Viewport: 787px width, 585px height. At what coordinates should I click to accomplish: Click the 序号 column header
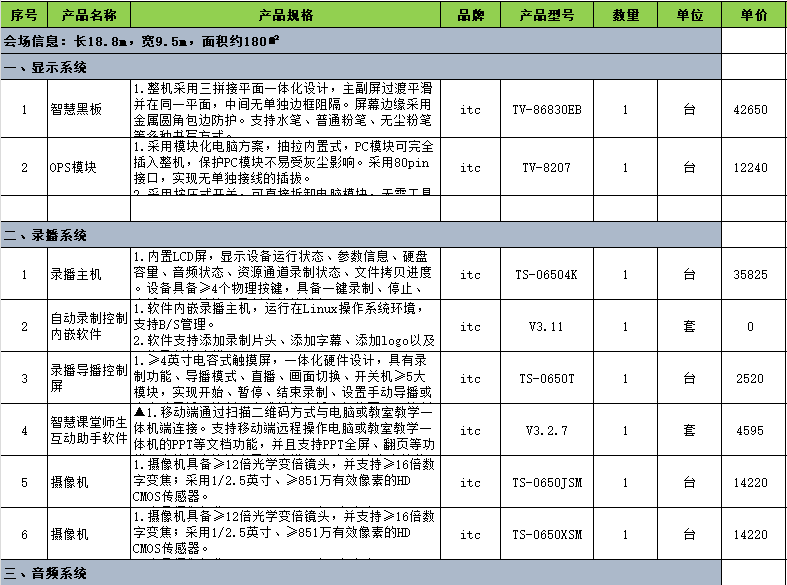24,15
